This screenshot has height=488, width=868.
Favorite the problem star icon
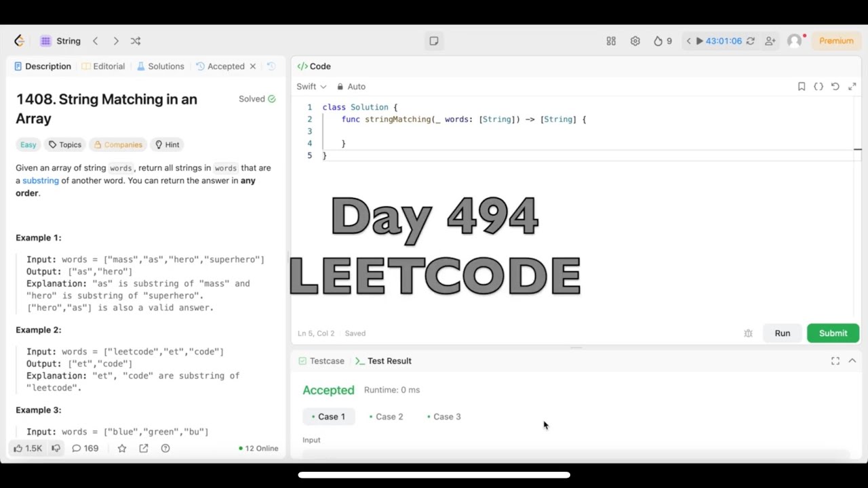[x=122, y=448]
